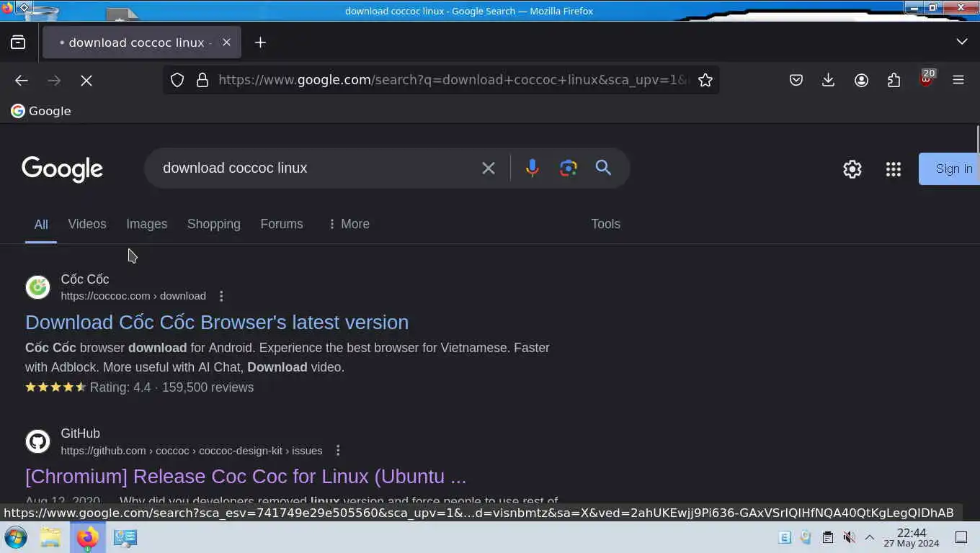Open more options for GitHub result

click(338, 451)
